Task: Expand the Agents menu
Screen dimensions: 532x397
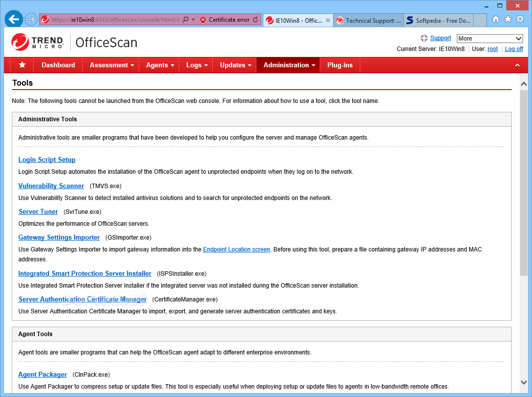Action: pyautogui.click(x=160, y=65)
